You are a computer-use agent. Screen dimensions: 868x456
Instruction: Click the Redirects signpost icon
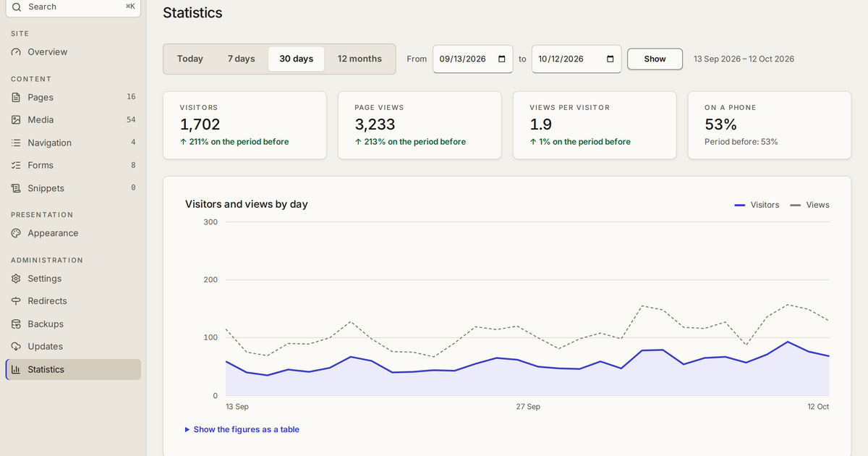coord(17,301)
